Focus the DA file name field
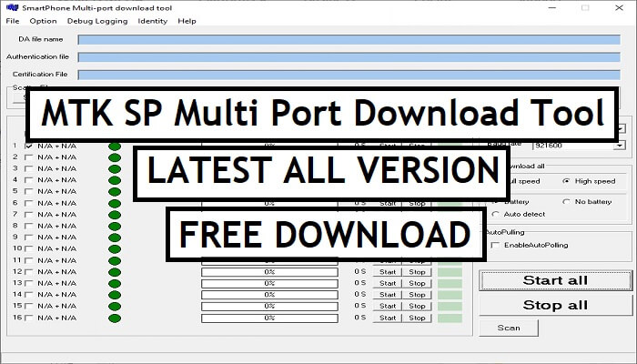637x364 pixels. coord(349,39)
